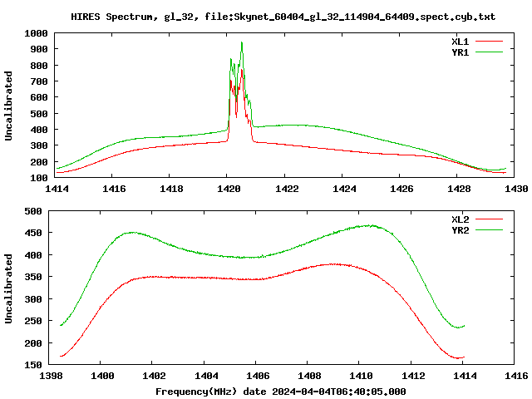This screenshot has height=399, width=532.
Task: Click the red XL1 legend line sample
Action: (489, 42)
